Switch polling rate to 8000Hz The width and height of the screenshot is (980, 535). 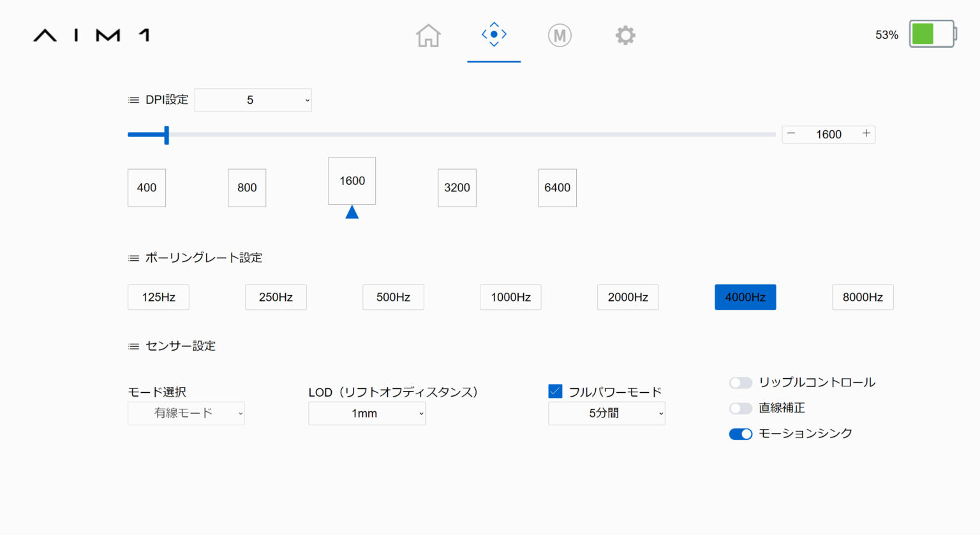[x=862, y=297]
